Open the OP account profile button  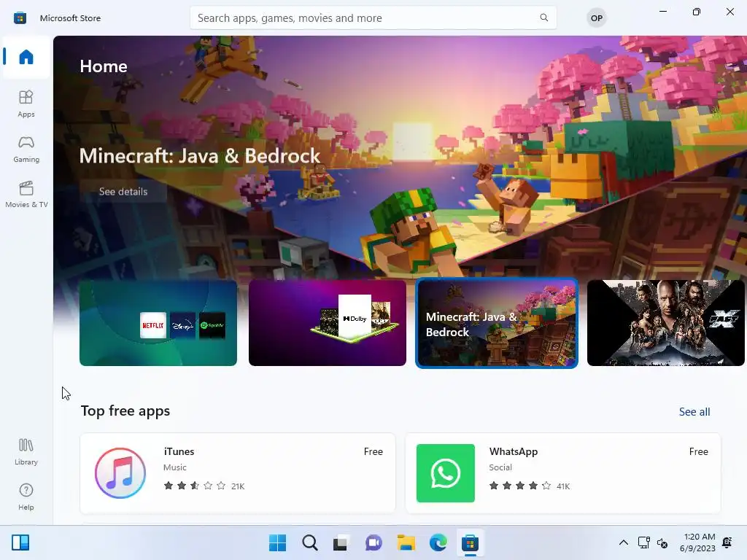(597, 18)
